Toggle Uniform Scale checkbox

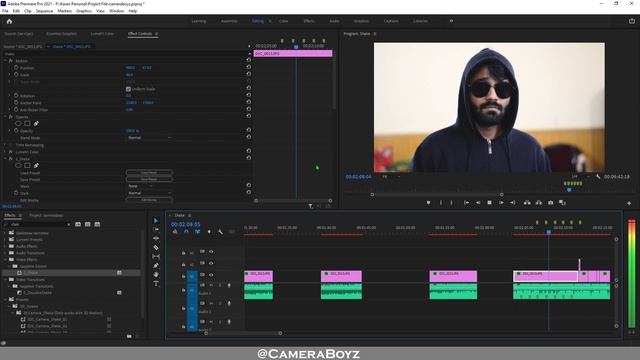pyautogui.click(x=128, y=89)
